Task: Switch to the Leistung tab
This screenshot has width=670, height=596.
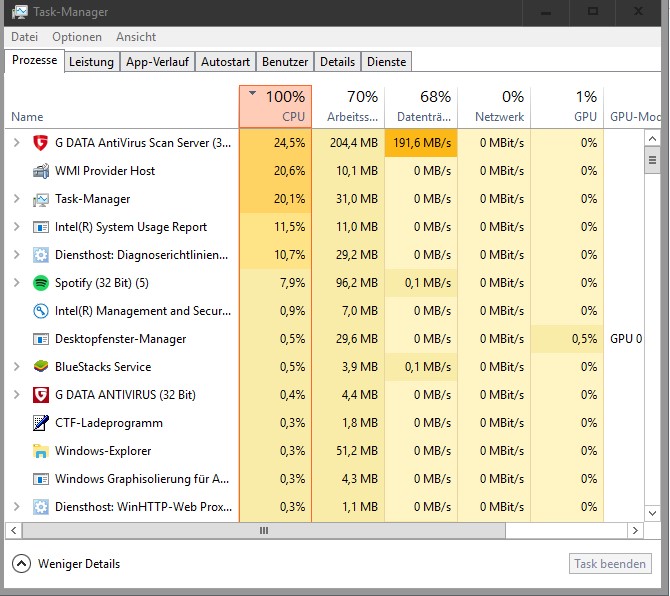Action: (91, 62)
